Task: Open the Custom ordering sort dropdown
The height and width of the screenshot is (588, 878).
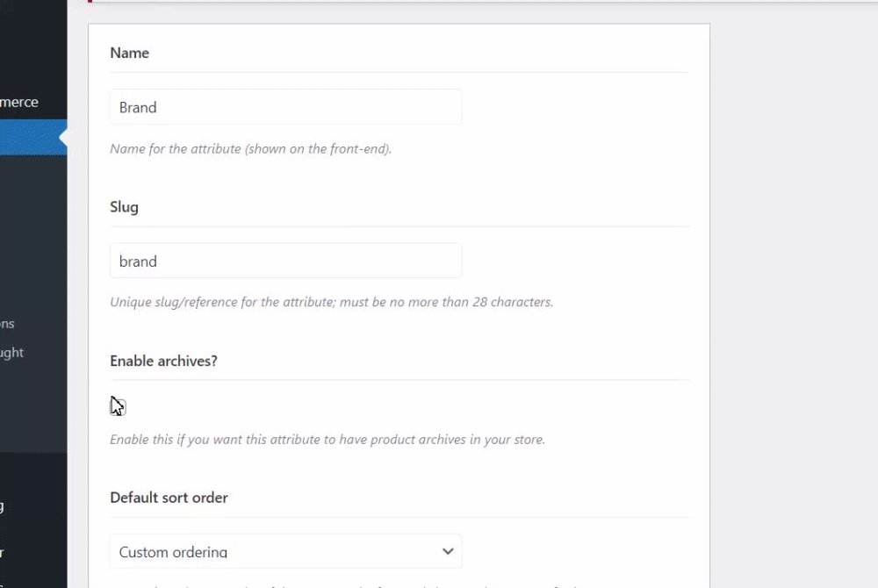Action: pos(272,552)
